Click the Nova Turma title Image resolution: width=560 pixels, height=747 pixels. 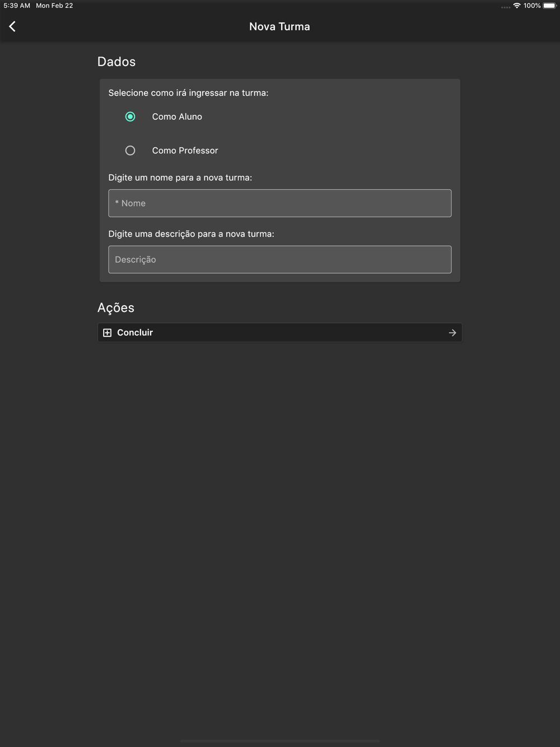(279, 26)
